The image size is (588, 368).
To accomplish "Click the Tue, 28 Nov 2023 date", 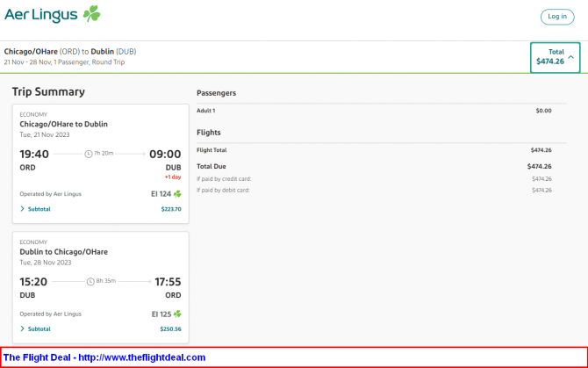I will coord(46,263).
